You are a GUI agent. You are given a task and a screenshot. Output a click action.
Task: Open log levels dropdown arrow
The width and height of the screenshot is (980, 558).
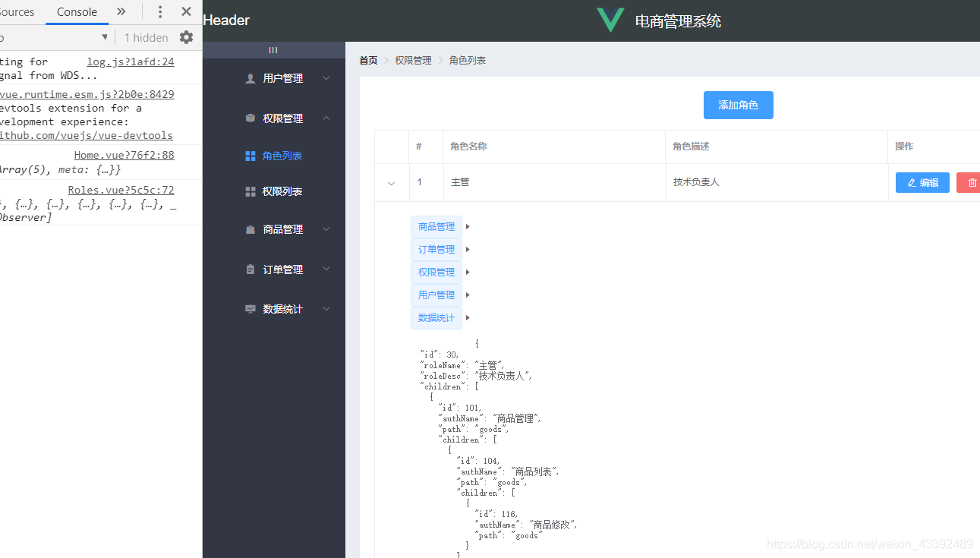click(105, 37)
